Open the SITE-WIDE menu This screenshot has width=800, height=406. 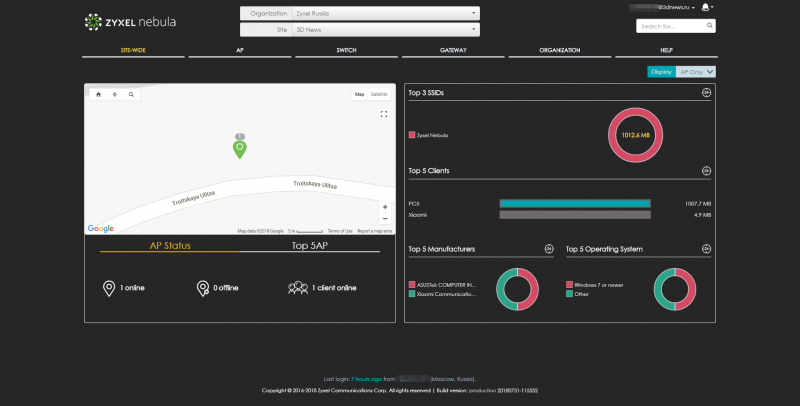pos(133,50)
